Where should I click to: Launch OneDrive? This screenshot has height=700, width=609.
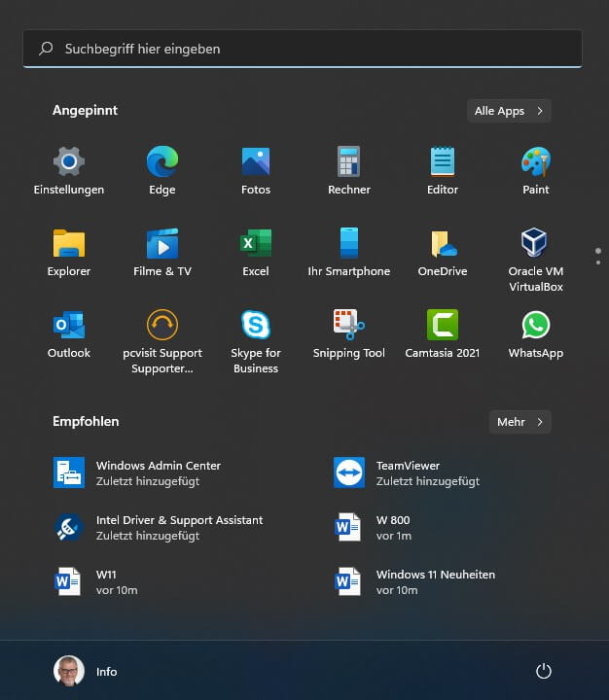443,253
